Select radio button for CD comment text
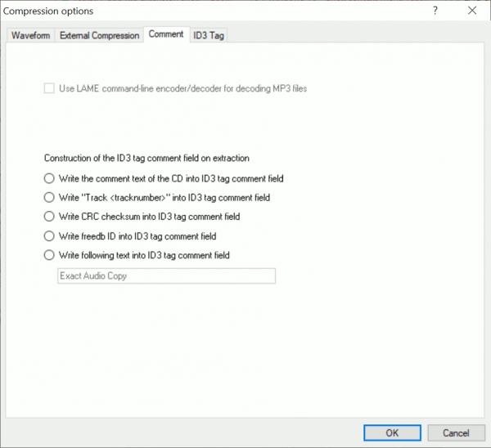 coord(49,177)
